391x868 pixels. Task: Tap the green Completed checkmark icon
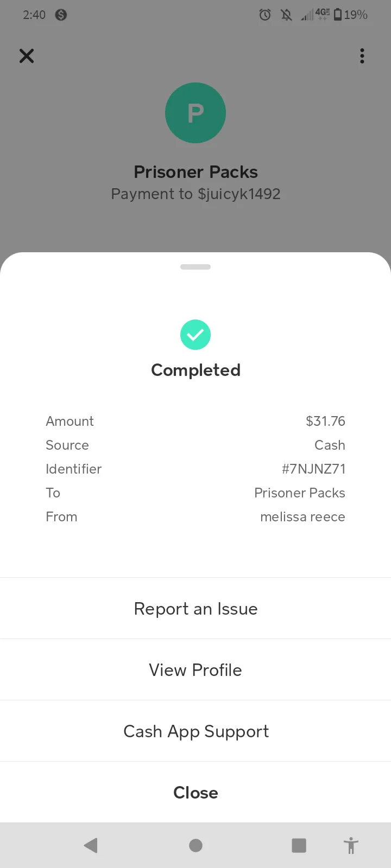[x=195, y=335]
